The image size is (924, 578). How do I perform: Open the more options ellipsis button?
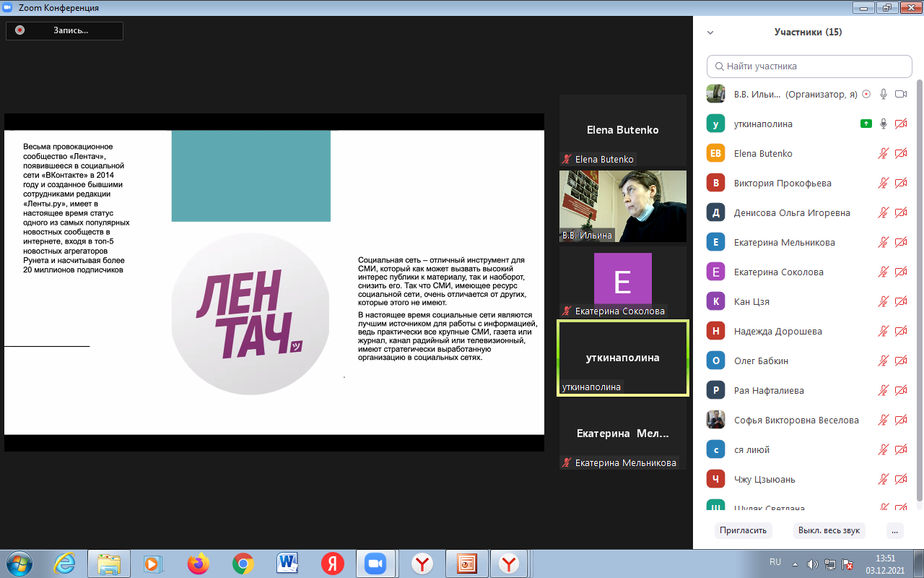pos(895,530)
